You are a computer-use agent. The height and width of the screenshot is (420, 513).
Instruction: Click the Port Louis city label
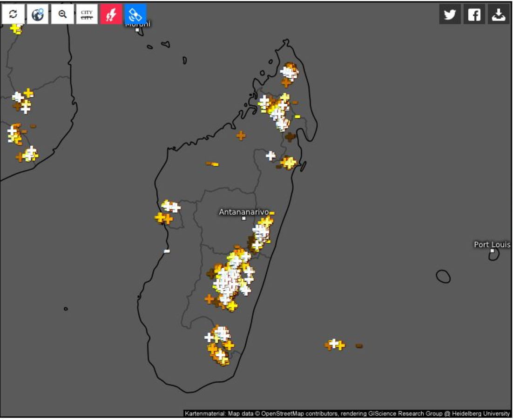coord(492,244)
